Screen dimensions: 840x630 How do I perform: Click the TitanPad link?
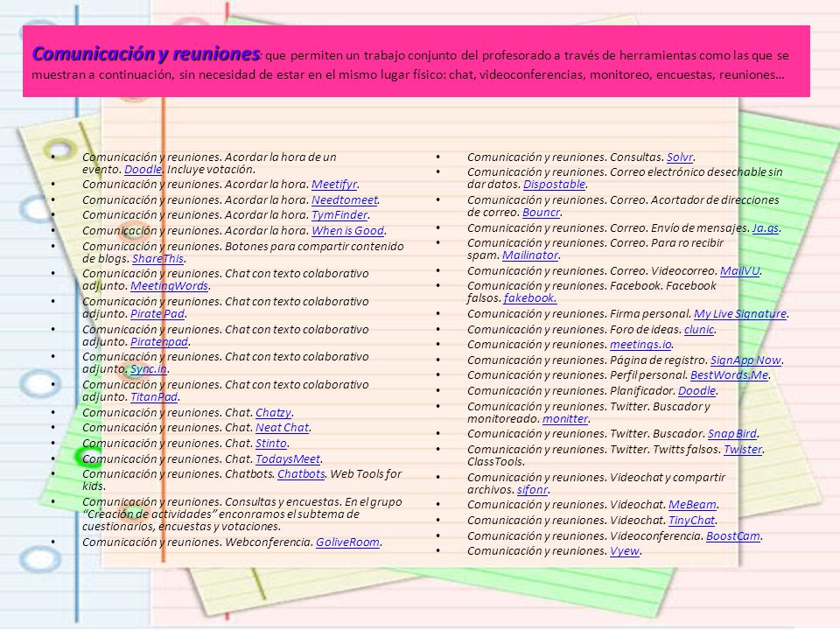(x=154, y=396)
